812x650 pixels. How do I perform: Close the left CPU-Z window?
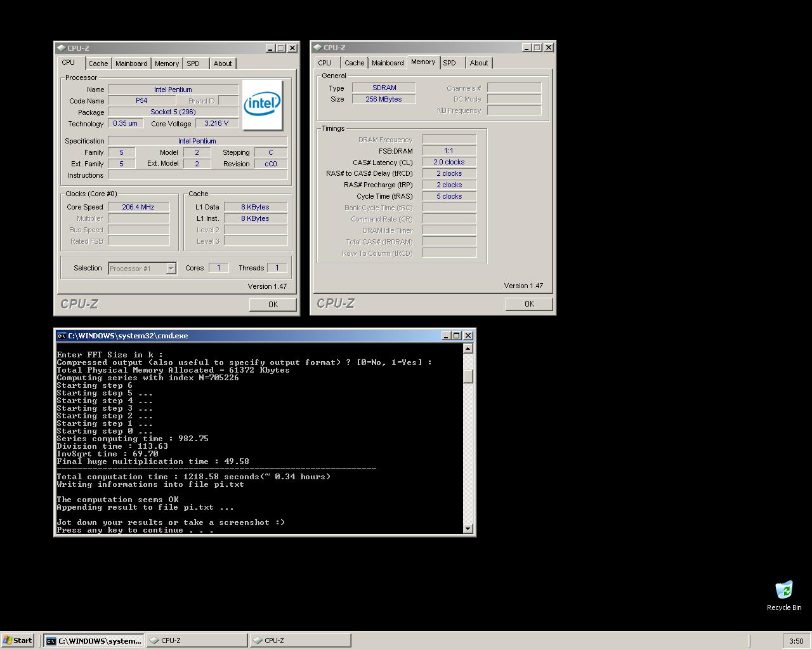pos(292,48)
